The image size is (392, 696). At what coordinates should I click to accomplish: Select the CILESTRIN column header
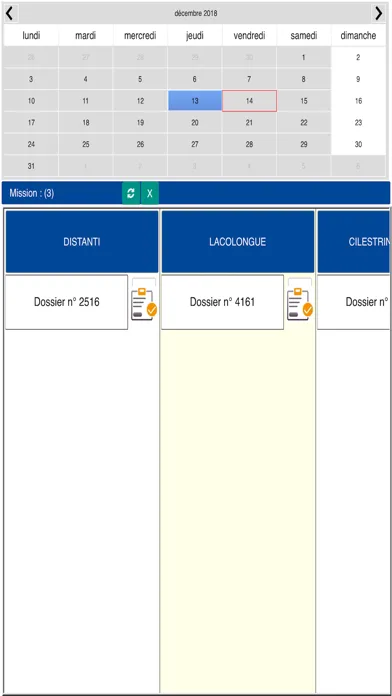(355, 242)
